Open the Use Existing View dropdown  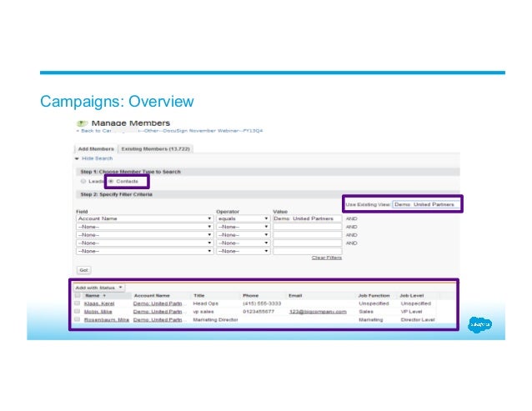tap(426, 204)
